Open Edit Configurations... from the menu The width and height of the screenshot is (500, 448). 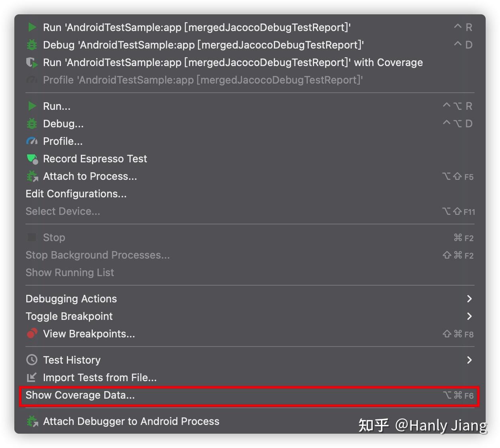click(x=250, y=194)
